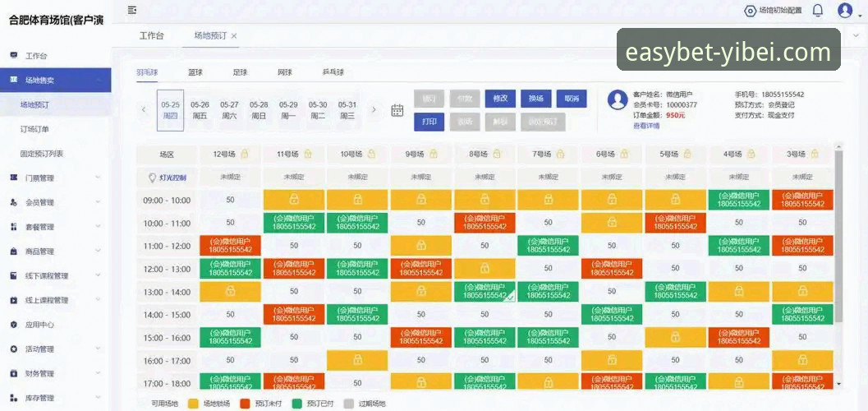The width and height of the screenshot is (868, 411).
Task: Open the tab list dropdown chevron at the tab bar's right end
Action: click(x=856, y=35)
